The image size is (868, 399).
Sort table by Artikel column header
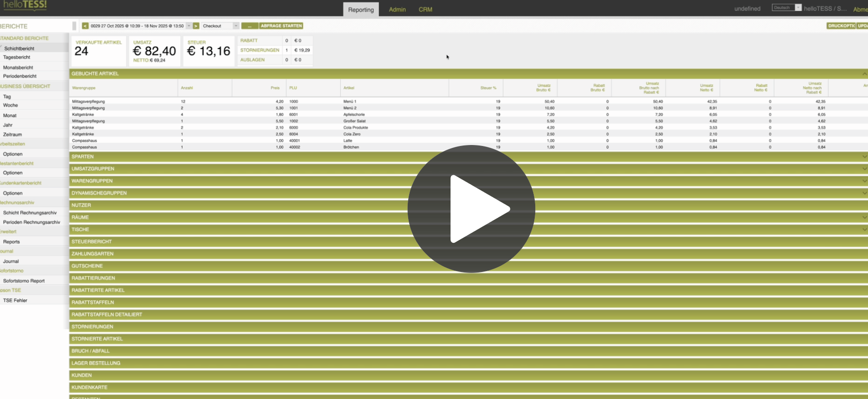[349, 88]
